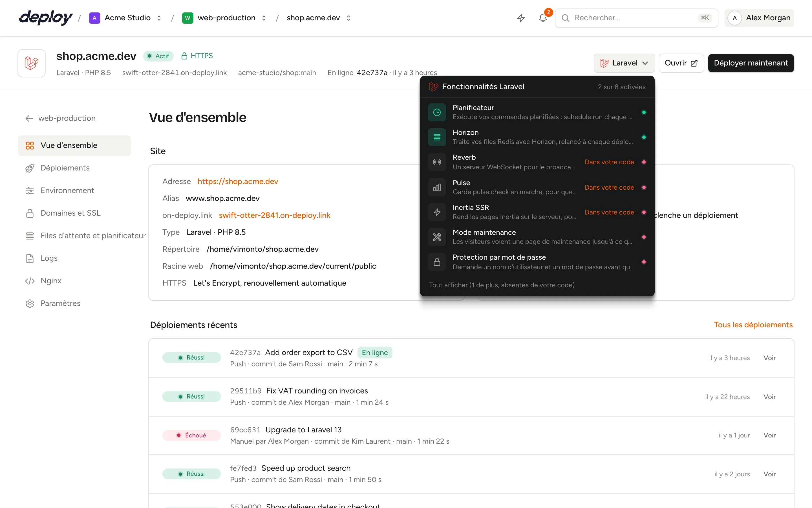Open Tous les déploiements link
Screen dimensions: 812x508
point(753,325)
